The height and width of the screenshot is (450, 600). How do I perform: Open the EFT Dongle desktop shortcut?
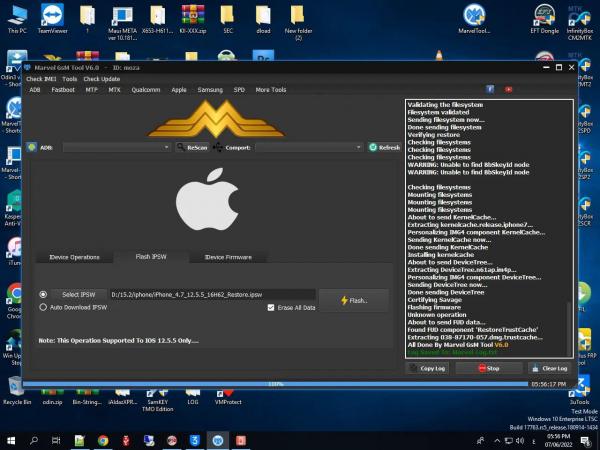[x=545, y=19]
